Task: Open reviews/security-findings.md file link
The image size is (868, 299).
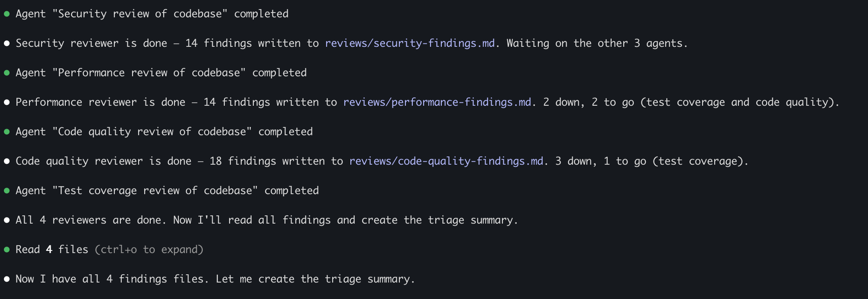Action: pos(410,43)
